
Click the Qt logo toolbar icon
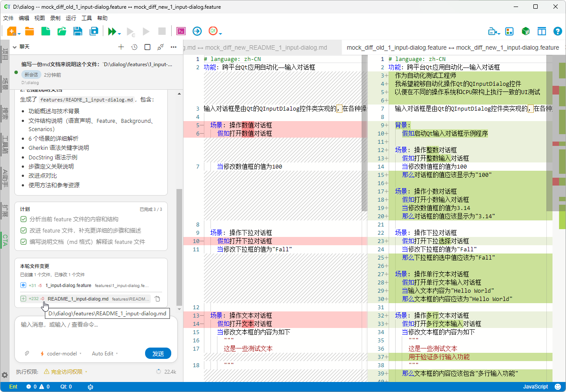tap(213, 31)
